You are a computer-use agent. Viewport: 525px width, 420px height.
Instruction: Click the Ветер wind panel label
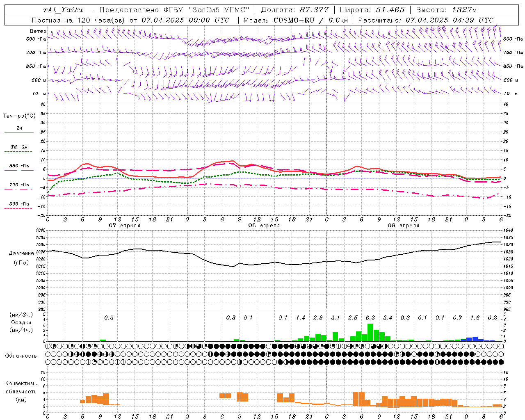point(38,31)
